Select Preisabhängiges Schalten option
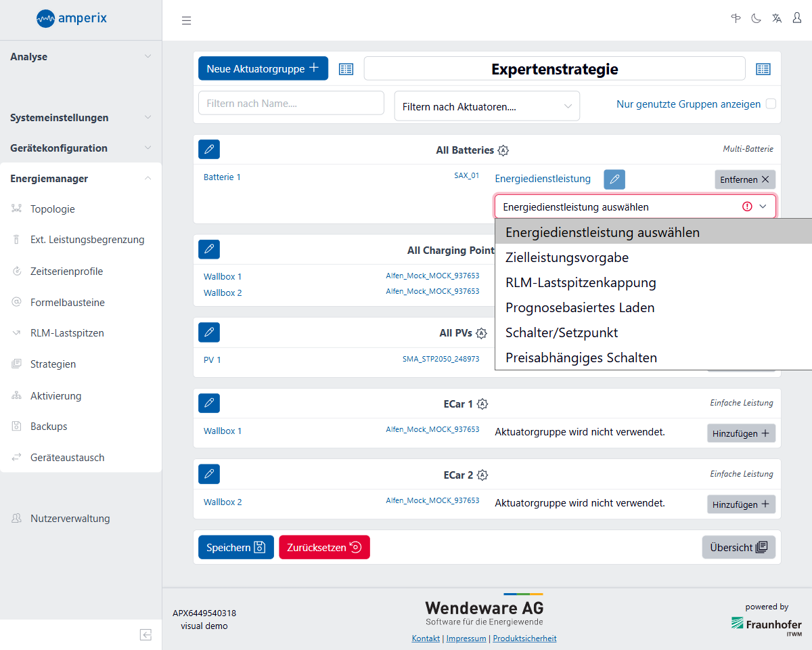This screenshot has width=812, height=650. (581, 357)
